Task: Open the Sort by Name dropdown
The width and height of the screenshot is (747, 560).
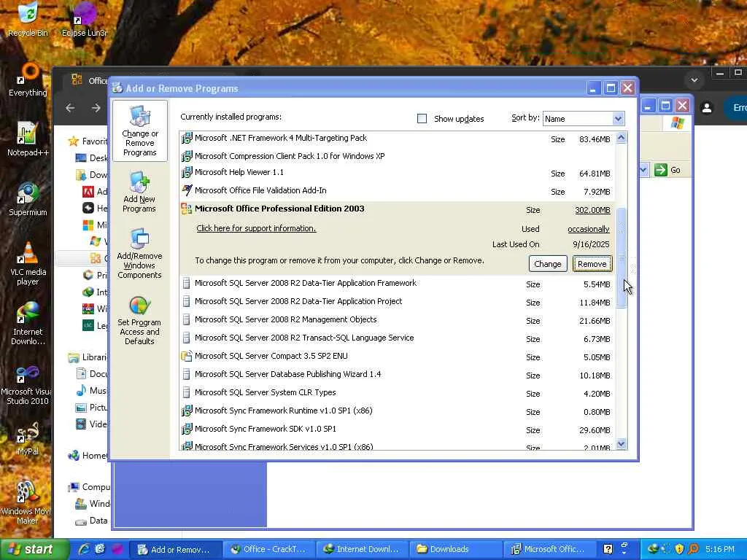Action: 618,119
